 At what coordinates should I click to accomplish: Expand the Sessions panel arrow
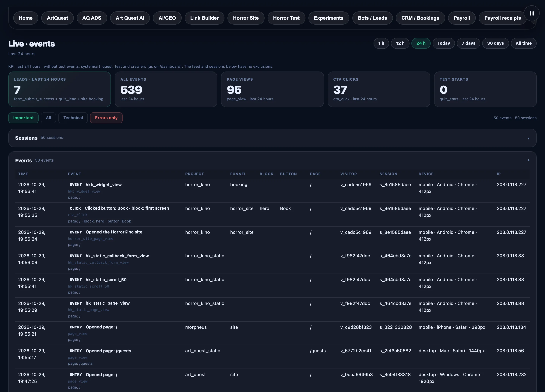click(x=528, y=138)
